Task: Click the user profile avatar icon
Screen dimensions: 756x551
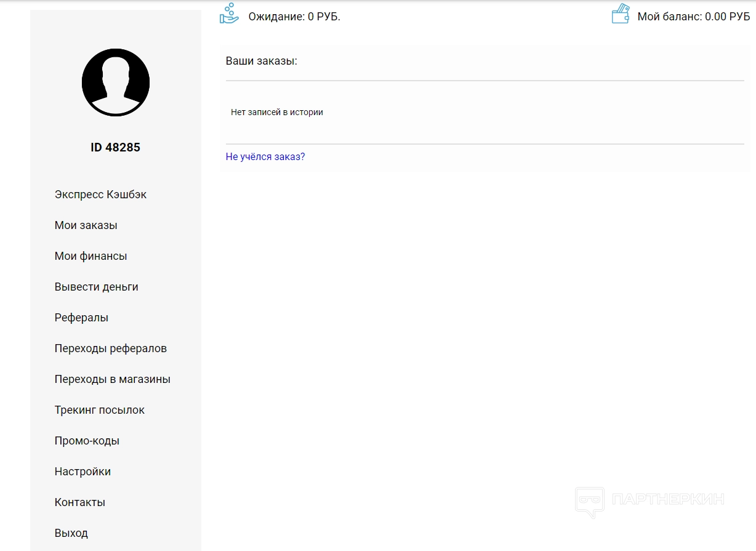Action: [x=116, y=82]
